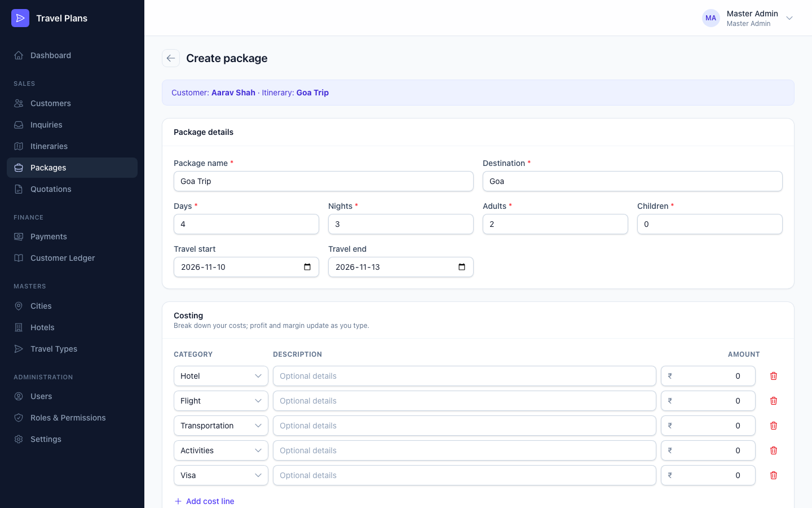
Task: Open the Travel end calendar picker icon
Action: point(462,267)
